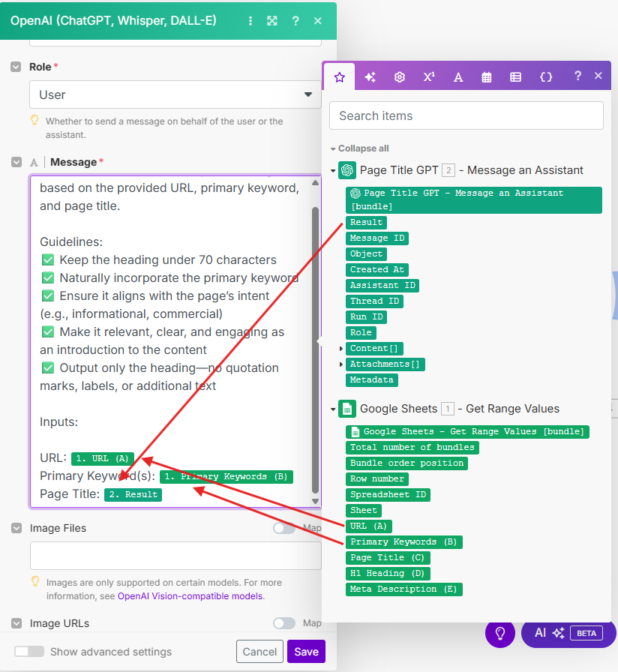
Task: Toggle the Message field checkbox
Action: 16,162
